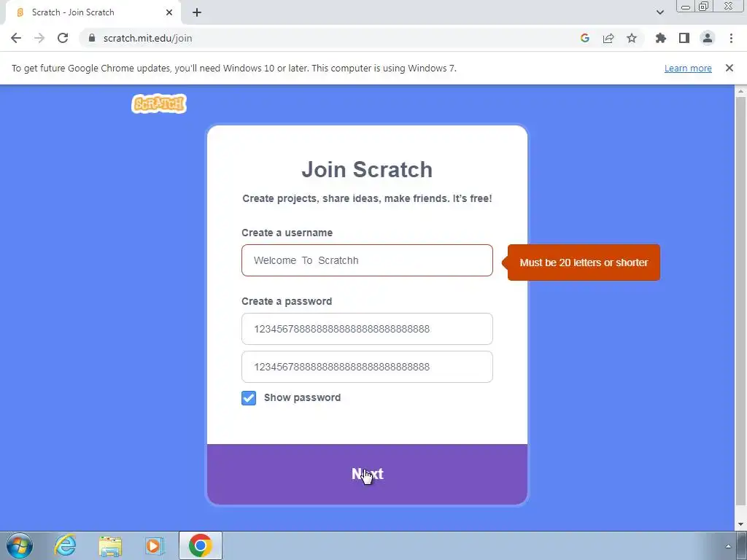
Task: Click the Google icon in address bar
Action: pos(585,38)
